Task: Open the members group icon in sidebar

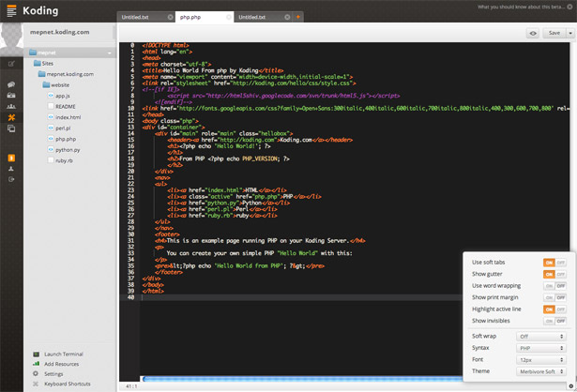Action: click(x=11, y=107)
